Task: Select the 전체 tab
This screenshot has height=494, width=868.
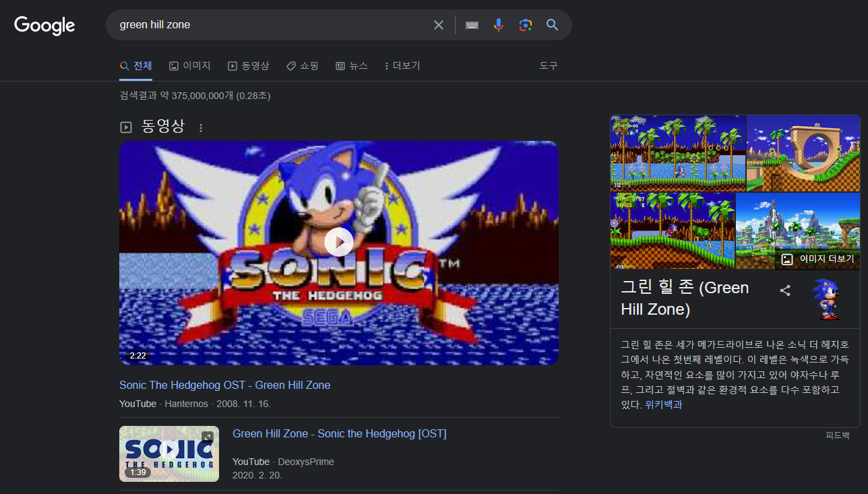Action: [135, 65]
